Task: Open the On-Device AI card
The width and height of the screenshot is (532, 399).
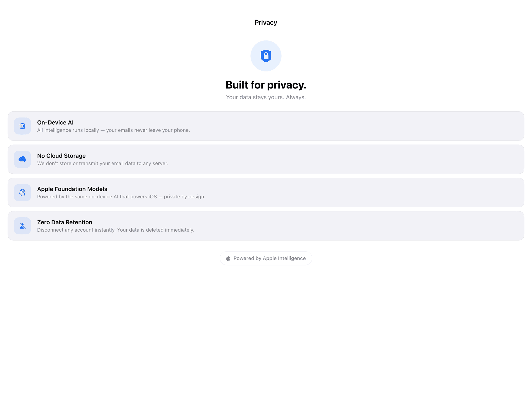Action: pos(266,126)
